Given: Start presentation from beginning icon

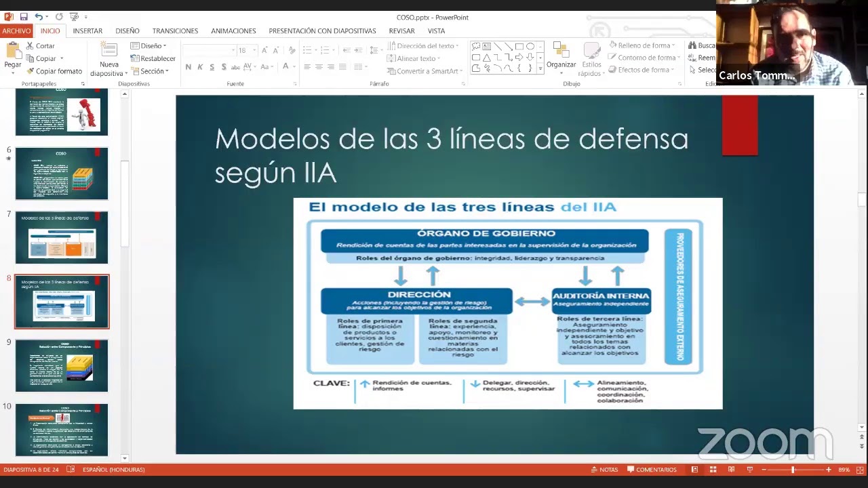Looking at the screenshot, I should coord(74,17).
